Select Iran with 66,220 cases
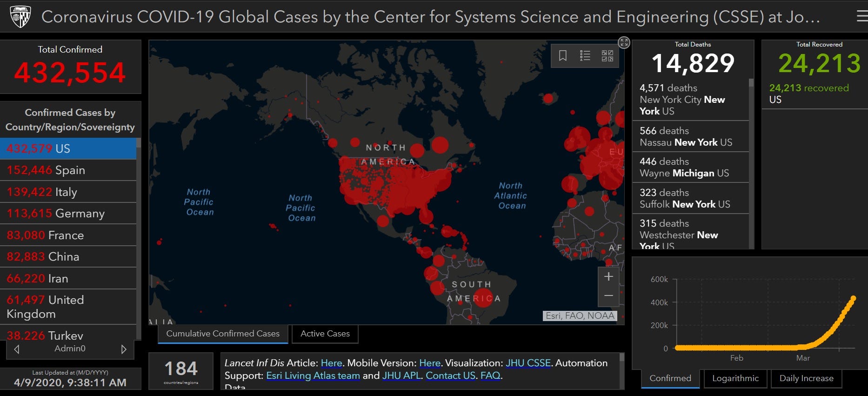 click(x=68, y=278)
